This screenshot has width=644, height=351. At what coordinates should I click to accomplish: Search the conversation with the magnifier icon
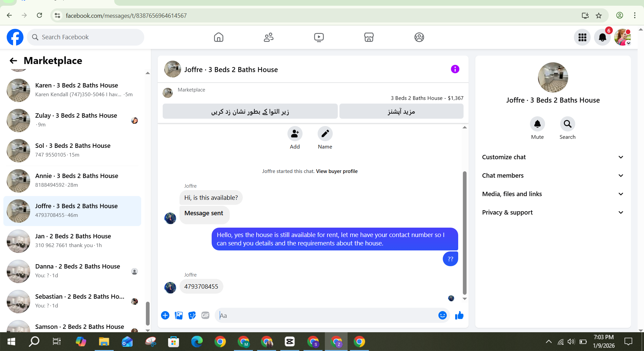point(568,124)
